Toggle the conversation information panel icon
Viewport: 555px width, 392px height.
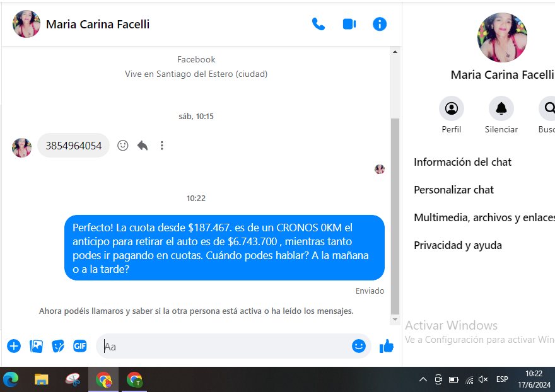point(380,24)
